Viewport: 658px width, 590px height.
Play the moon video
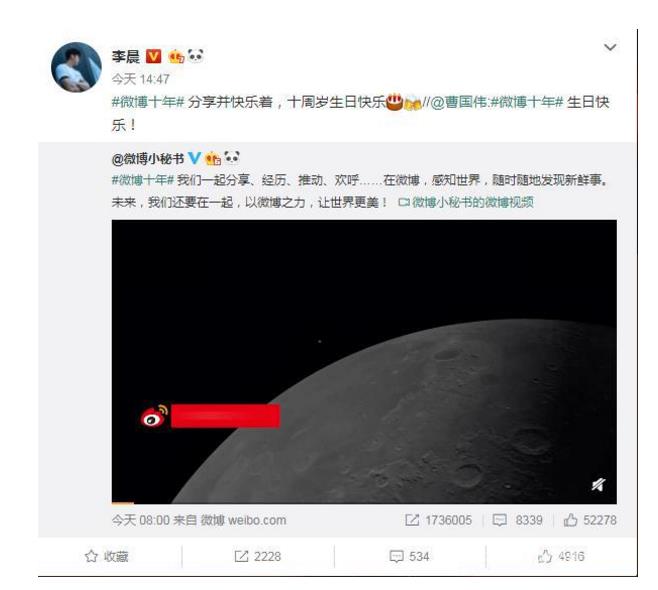pyautogui.click(x=364, y=361)
